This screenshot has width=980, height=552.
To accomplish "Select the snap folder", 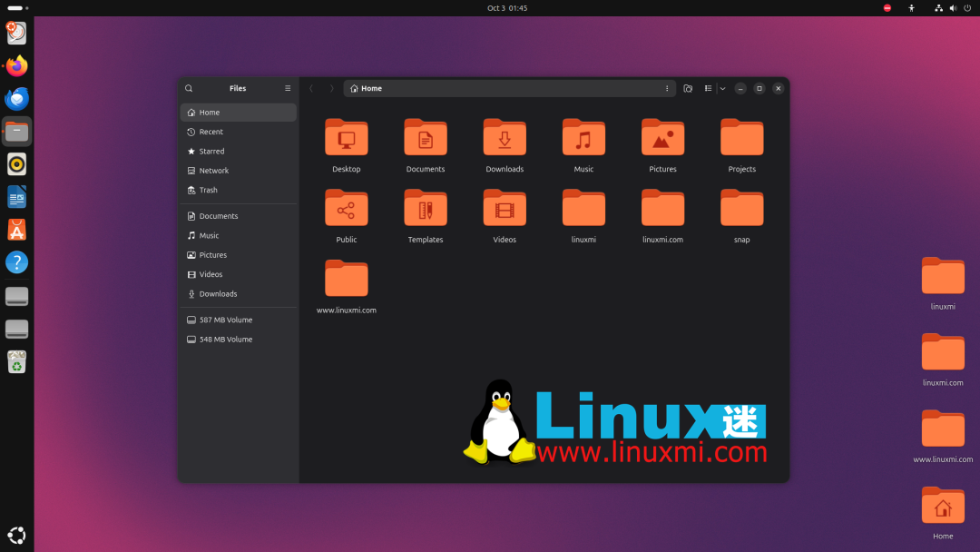I will tap(742, 208).
